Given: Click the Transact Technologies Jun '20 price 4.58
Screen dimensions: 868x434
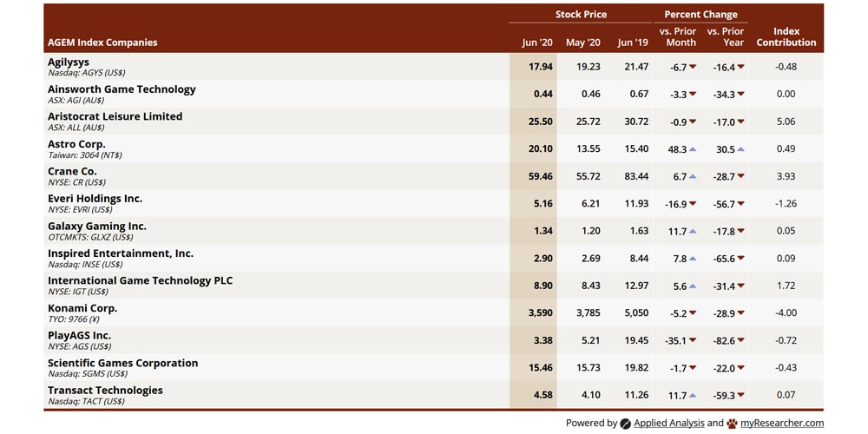Looking at the screenshot, I should [543, 395].
